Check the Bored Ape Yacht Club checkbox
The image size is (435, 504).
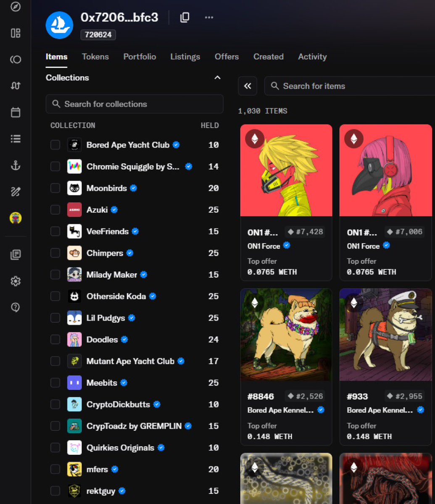click(x=55, y=145)
